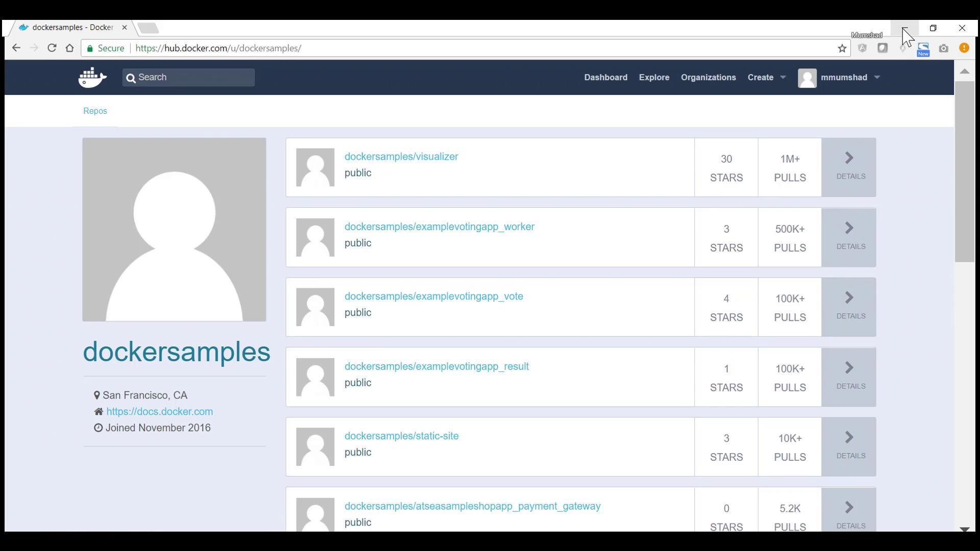Image resolution: width=980 pixels, height=551 pixels.
Task: Click the browser home icon
Action: coord(70,48)
